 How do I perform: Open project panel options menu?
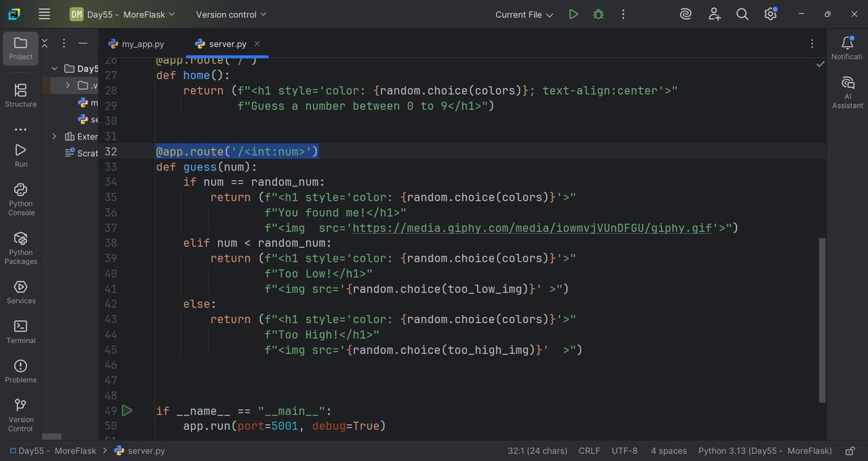[64, 43]
